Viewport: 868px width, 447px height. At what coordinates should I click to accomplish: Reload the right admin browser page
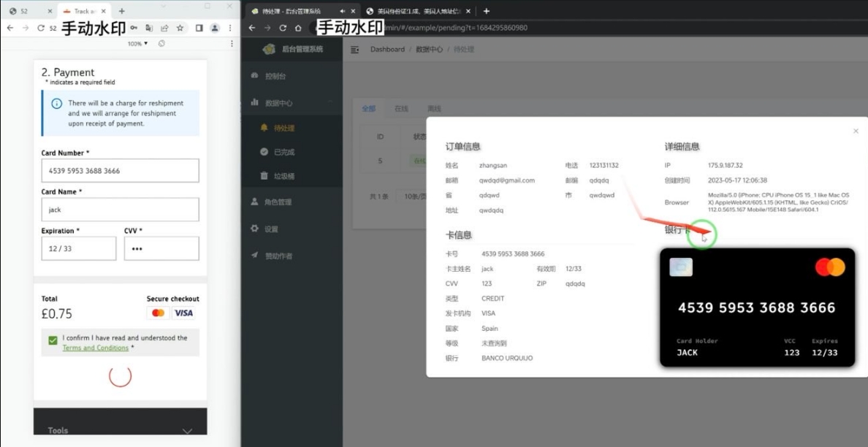pos(283,28)
